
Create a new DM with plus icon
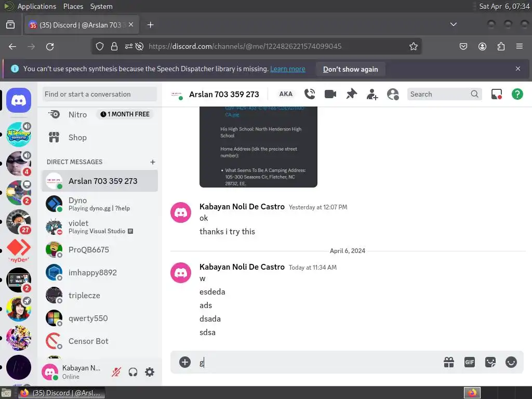(x=153, y=162)
